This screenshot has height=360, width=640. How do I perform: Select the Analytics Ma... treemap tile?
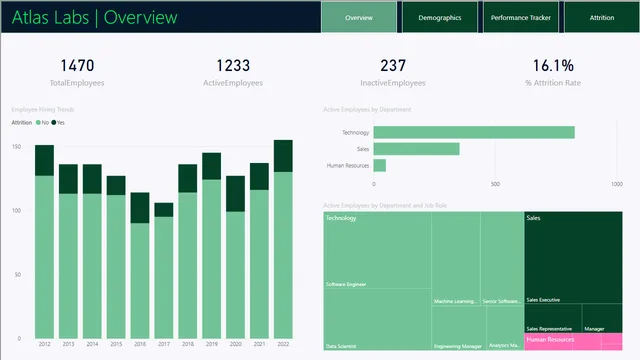[505, 328]
